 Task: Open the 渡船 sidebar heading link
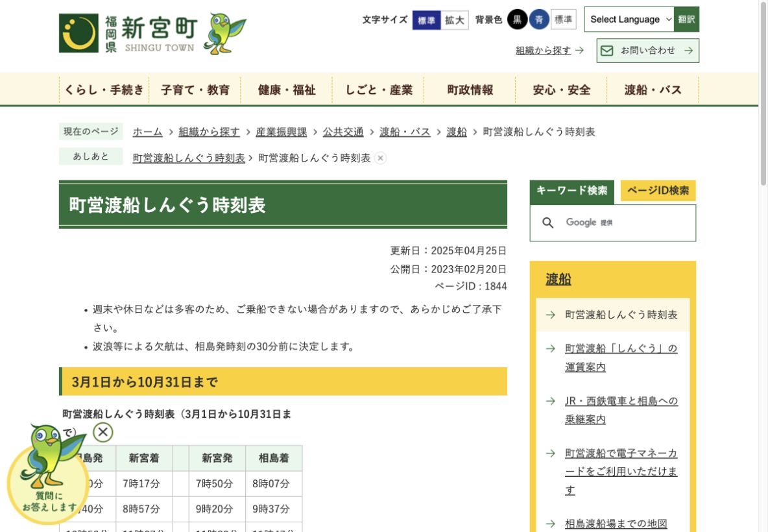click(558, 279)
